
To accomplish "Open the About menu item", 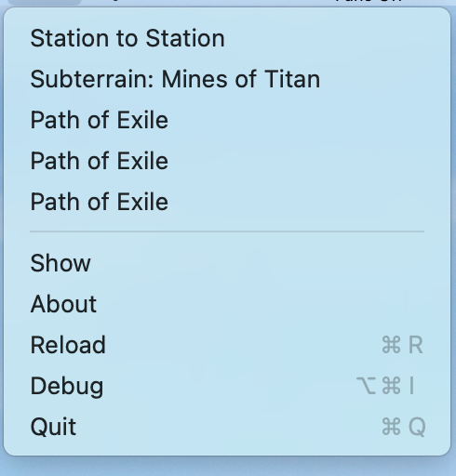I will pos(227,304).
